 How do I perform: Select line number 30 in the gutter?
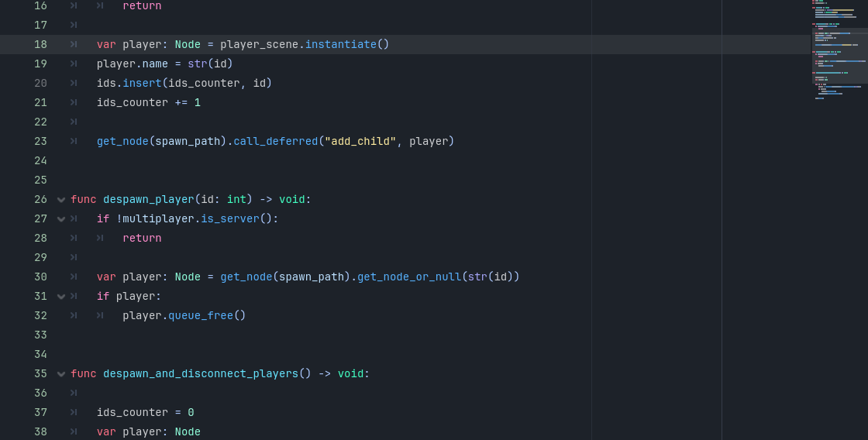tap(40, 277)
